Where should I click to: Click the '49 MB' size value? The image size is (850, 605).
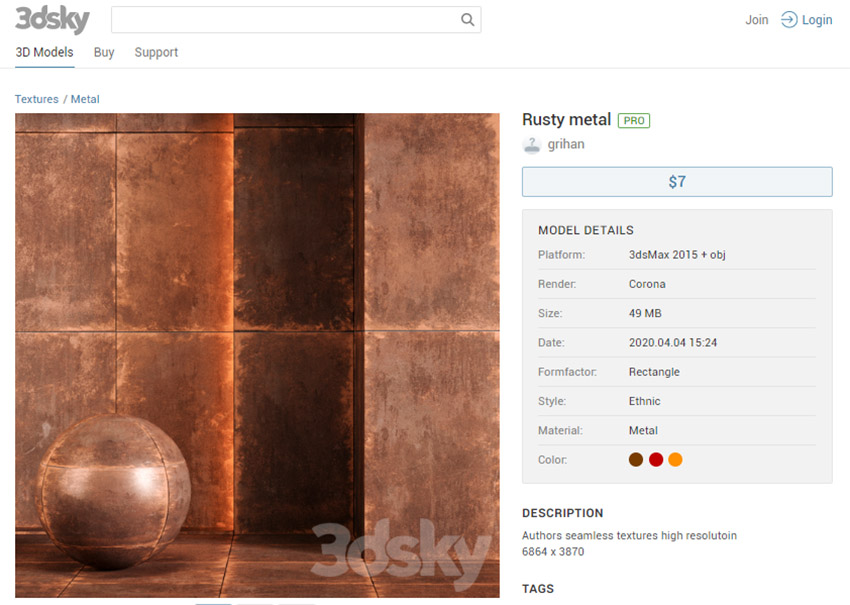coord(645,313)
